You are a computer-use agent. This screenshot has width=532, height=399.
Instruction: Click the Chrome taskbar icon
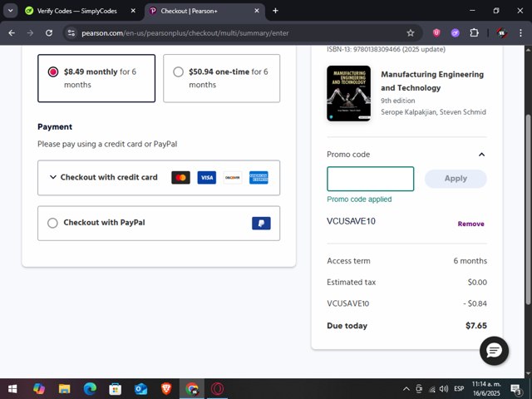coord(192,389)
